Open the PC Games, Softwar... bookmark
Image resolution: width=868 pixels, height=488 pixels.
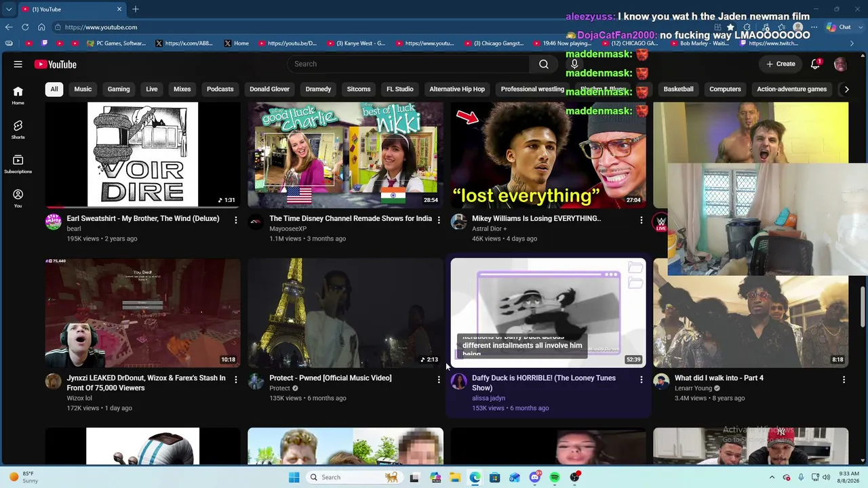[117, 43]
